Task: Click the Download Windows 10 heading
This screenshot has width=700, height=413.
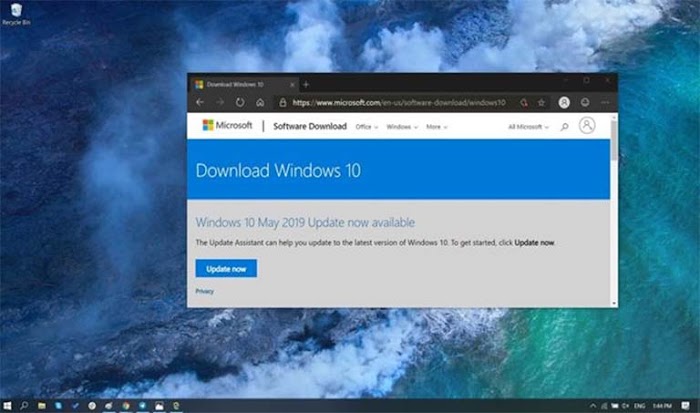Action: 278,171
